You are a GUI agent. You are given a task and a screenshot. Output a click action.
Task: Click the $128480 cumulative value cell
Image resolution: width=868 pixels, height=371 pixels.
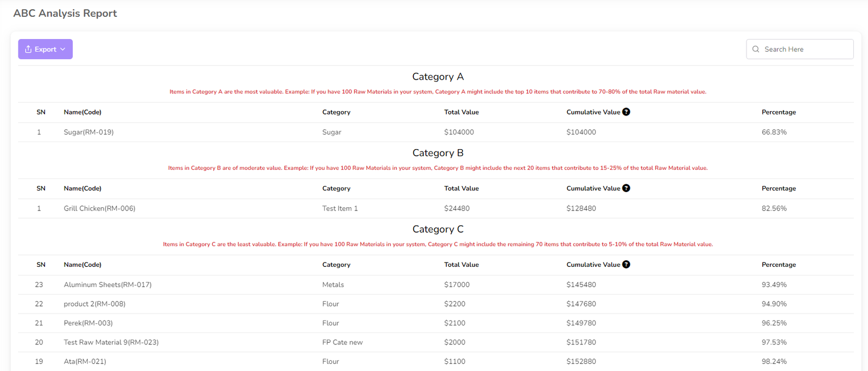point(581,209)
